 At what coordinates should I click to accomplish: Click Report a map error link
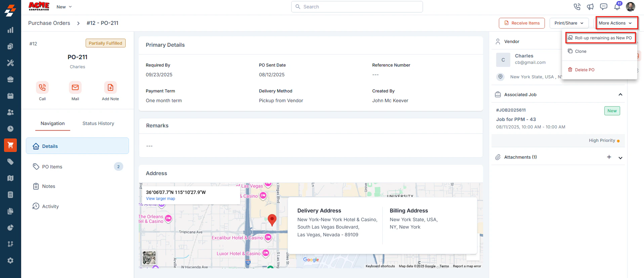pyautogui.click(x=467, y=266)
